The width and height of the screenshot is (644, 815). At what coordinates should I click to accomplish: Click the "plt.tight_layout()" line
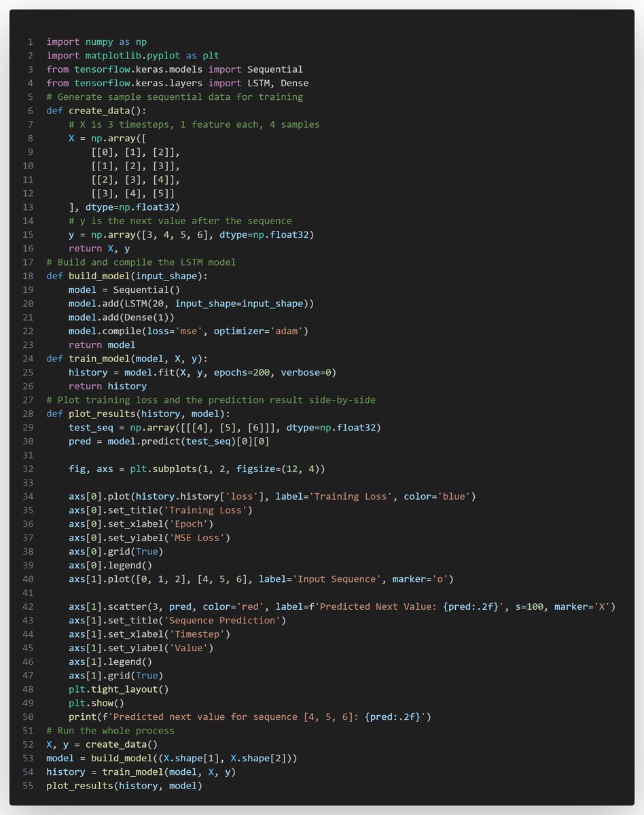(118, 689)
